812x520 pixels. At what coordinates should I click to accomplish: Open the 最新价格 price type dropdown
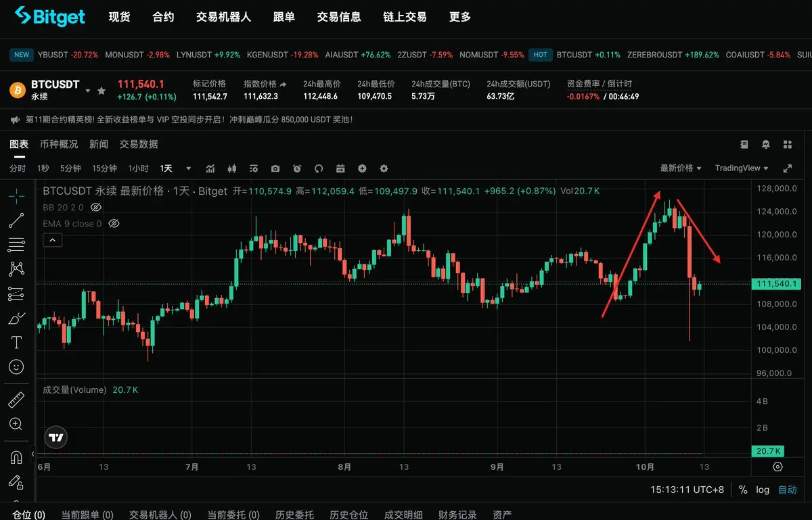[x=681, y=168]
